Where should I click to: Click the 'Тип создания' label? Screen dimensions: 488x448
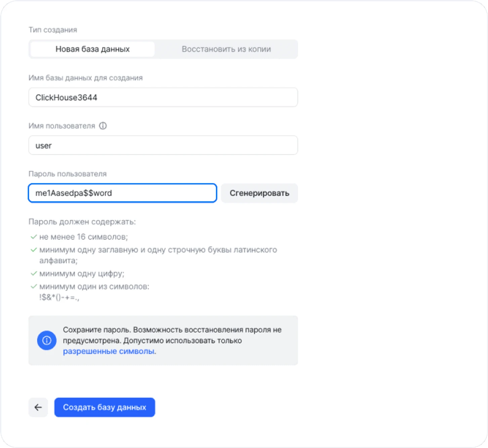52,30
